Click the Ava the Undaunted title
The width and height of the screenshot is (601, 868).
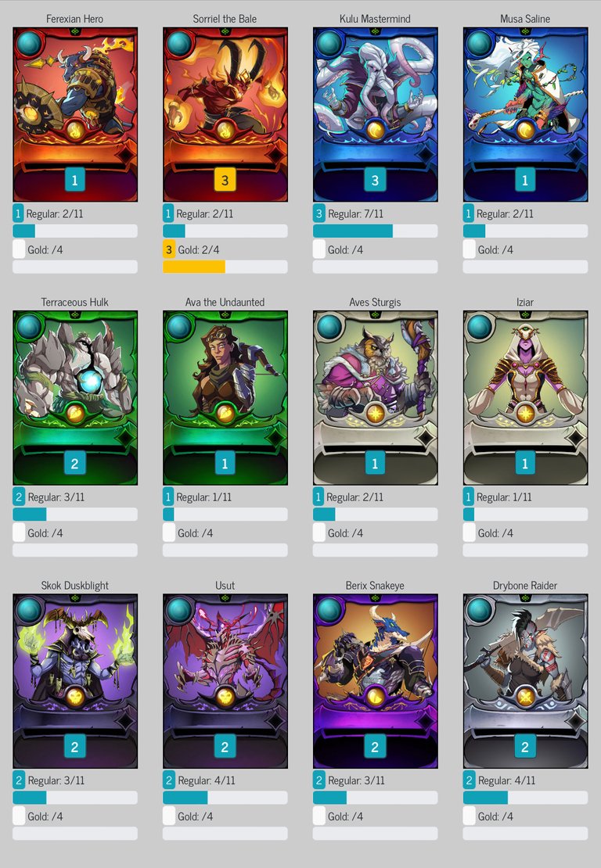225,303
